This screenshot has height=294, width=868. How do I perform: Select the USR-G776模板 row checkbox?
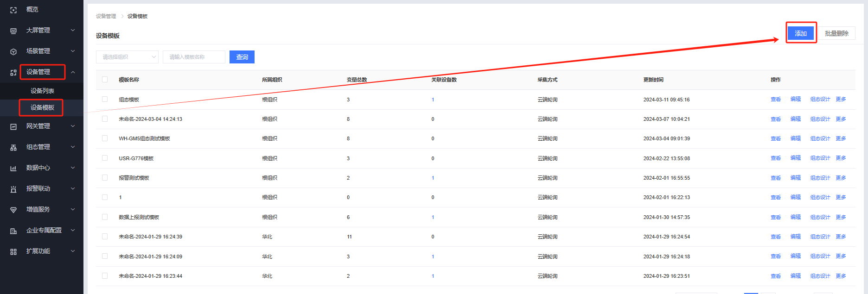pos(105,158)
